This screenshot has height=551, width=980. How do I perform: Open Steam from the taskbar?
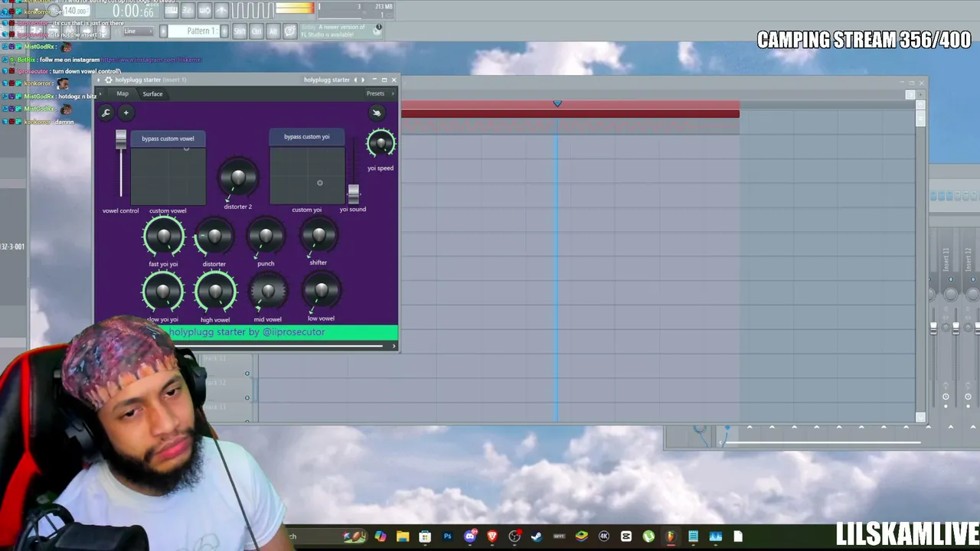pyautogui.click(x=537, y=536)
